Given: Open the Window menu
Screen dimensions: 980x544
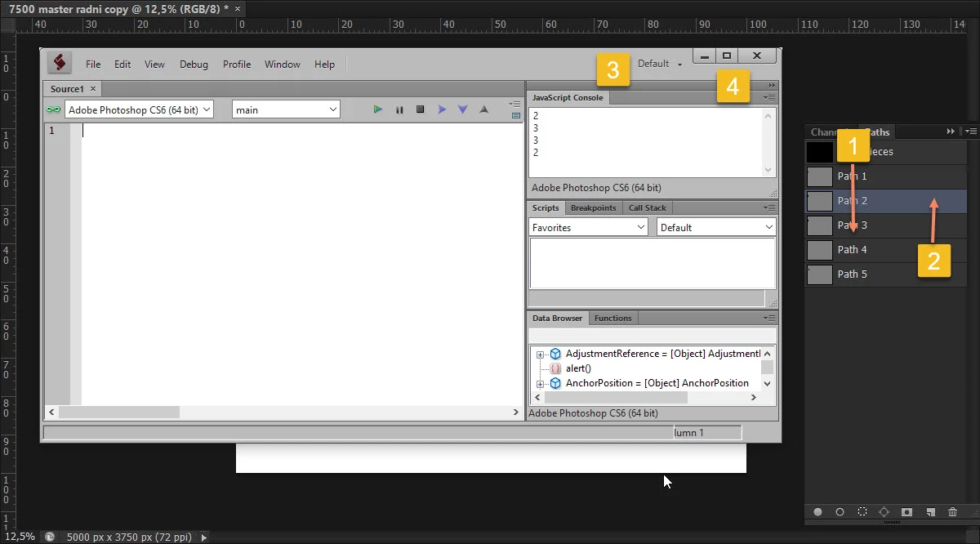Looking at the screenshot, I should point(282,64).
